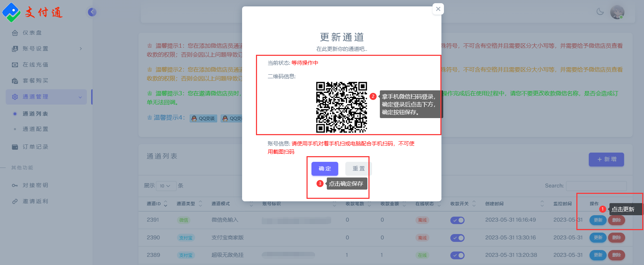
Task: Click the dark mode moon icon
Action: pos(600,12)
